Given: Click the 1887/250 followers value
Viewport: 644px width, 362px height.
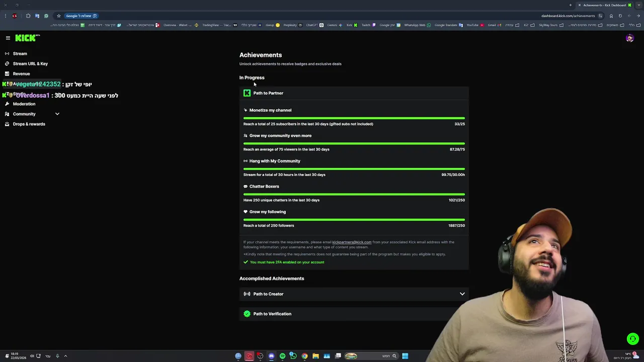Looking at the screenshot, I should pyautogui.click(x=457, y=225).
